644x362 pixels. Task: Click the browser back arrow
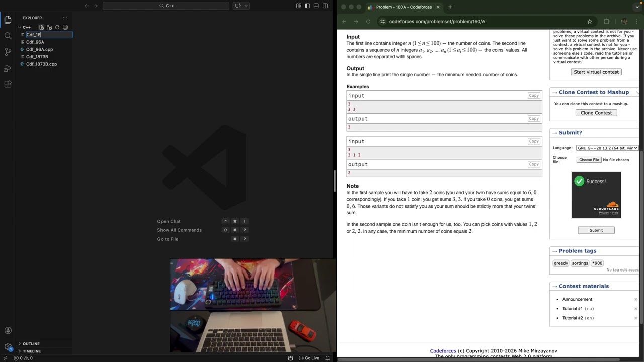(x=344, y=22)
